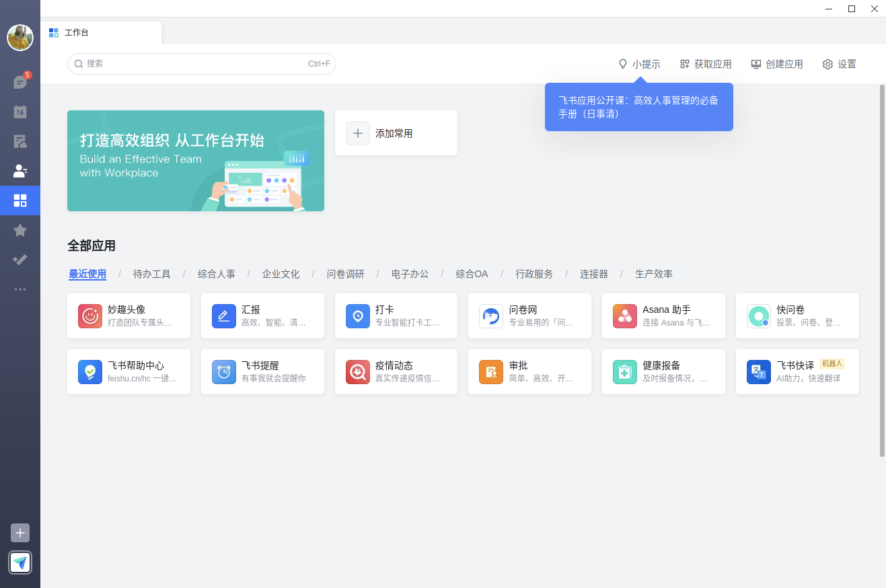Select the 生产效率 category tab
This screenshot has height=588, width=886.
pyautogui.click(x=654, y=274)
